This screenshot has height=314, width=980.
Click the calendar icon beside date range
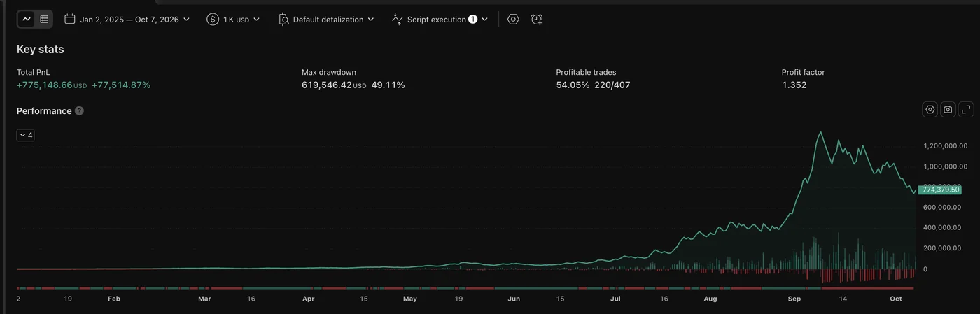click(70, 20)
